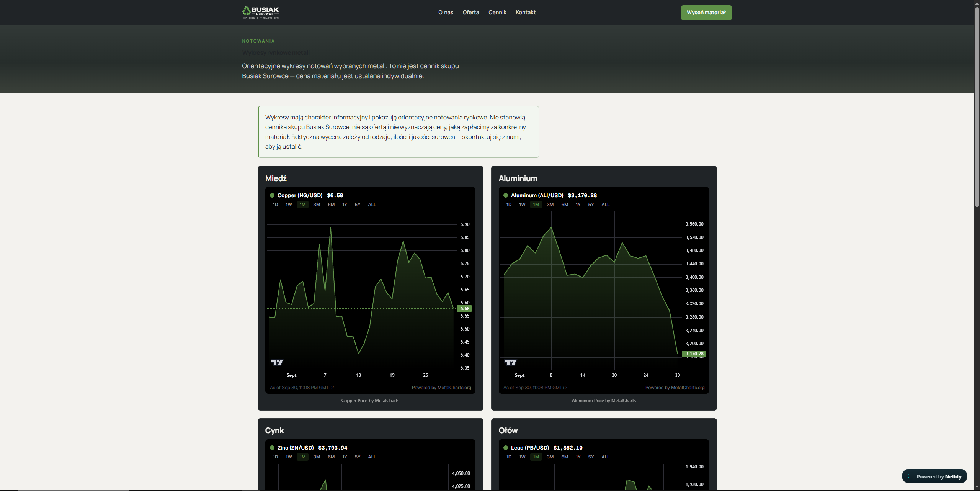Open the Kontakt menu item
980x491 pixels.
tap(526, 12)
